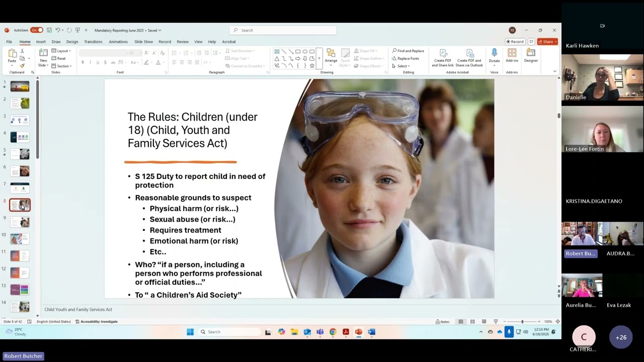Image resolution: width=644 pixels, height=362 pixels.
Task: Click the Undo arrow icon
Action: click(x=58, y=30)
